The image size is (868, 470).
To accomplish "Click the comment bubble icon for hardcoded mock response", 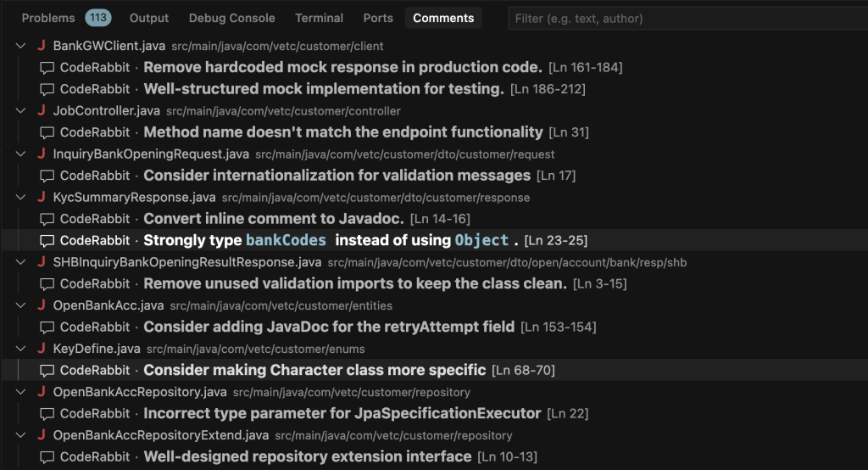I will tap(47, 68).
